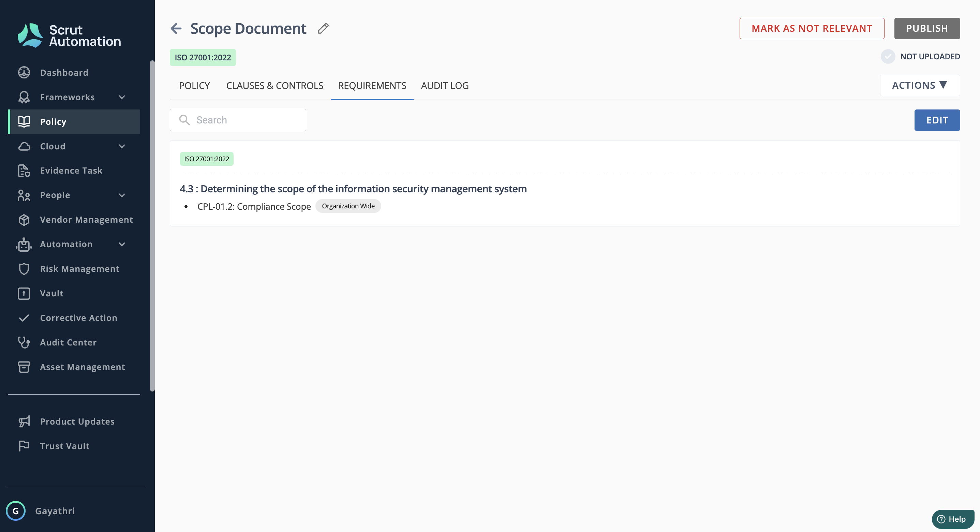Open the Help widget
The image size is (980, 532).
(953, 519)
